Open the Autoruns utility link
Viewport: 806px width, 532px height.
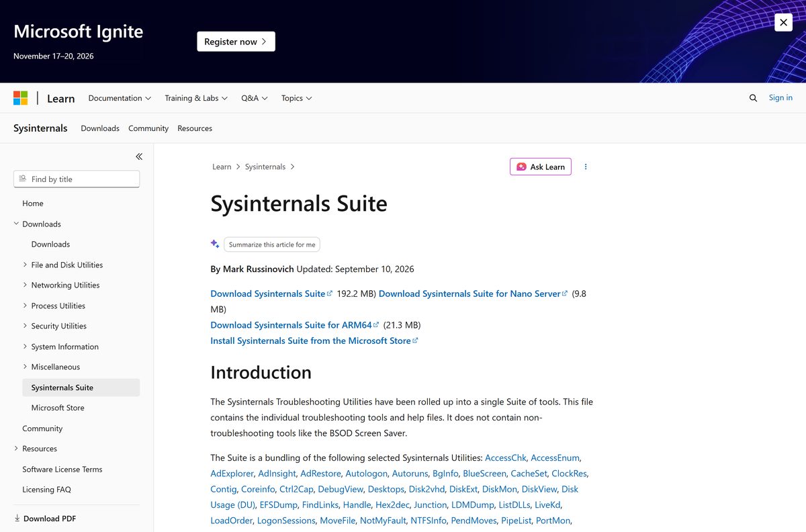click(x=410, y=474)
